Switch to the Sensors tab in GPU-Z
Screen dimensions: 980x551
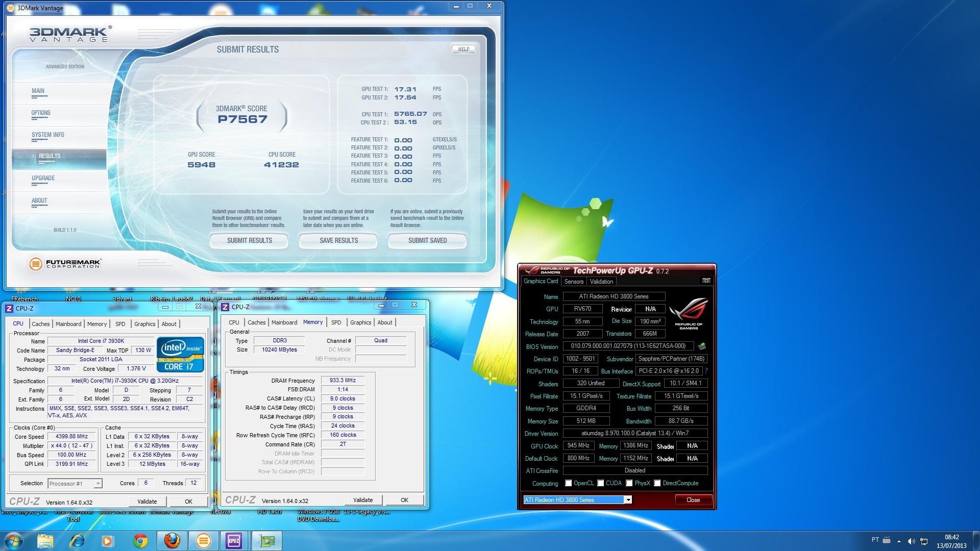pos(574,282)
